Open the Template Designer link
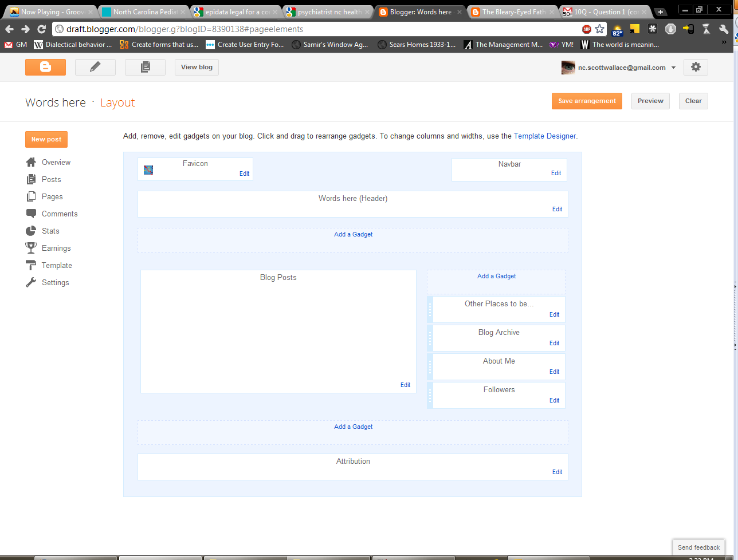The height and width of the screenshot is (560, 738). click(x=545, y=136)
